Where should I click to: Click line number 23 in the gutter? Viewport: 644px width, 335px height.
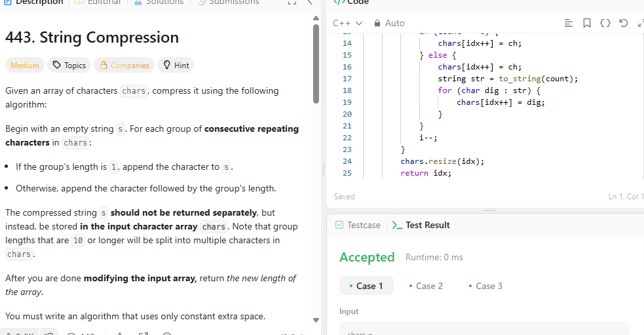pyautogui.click(x=347, y=149)
